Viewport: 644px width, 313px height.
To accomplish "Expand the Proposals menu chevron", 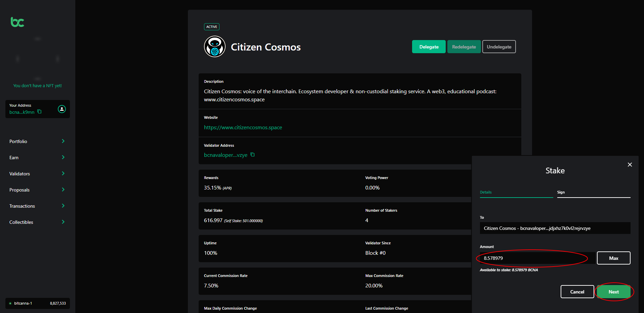I will pyautogui.click(x=63, y=189).
